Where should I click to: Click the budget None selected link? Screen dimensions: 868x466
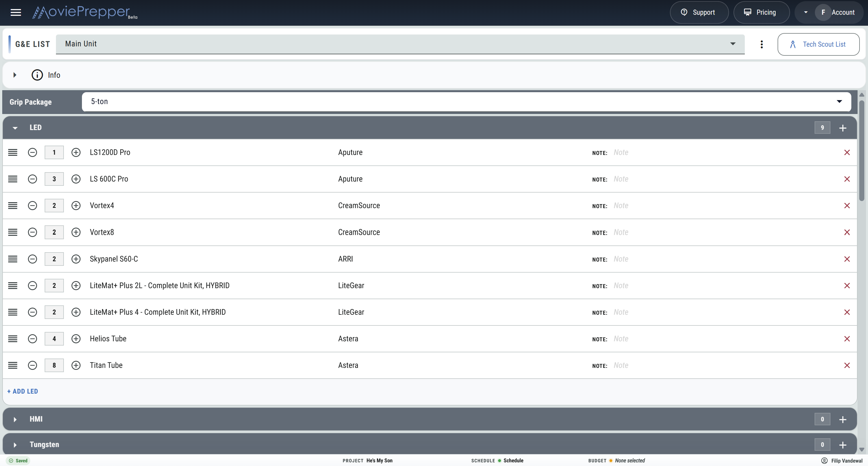630,461
